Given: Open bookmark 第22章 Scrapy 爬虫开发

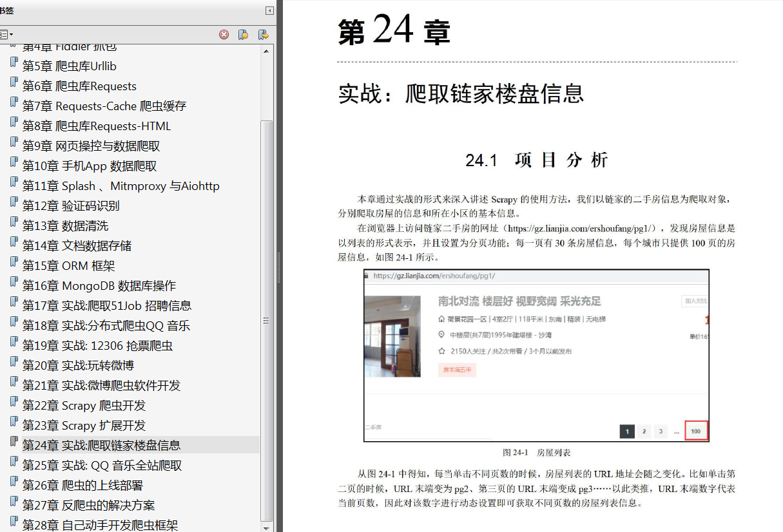Looking at the screenshot, I should (84, 406).
